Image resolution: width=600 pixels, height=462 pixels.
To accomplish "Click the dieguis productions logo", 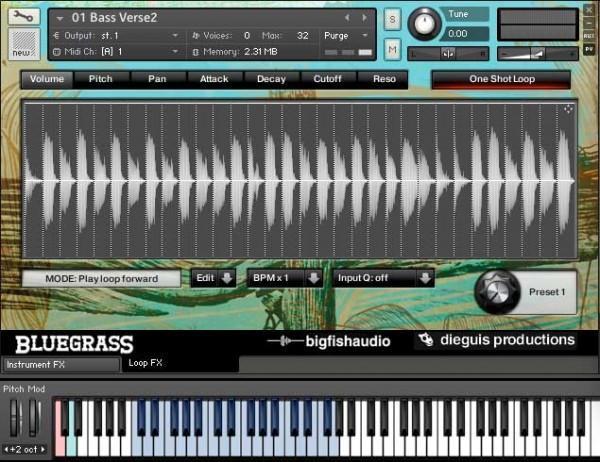I will pyautogui.click(x=496, y=340).
